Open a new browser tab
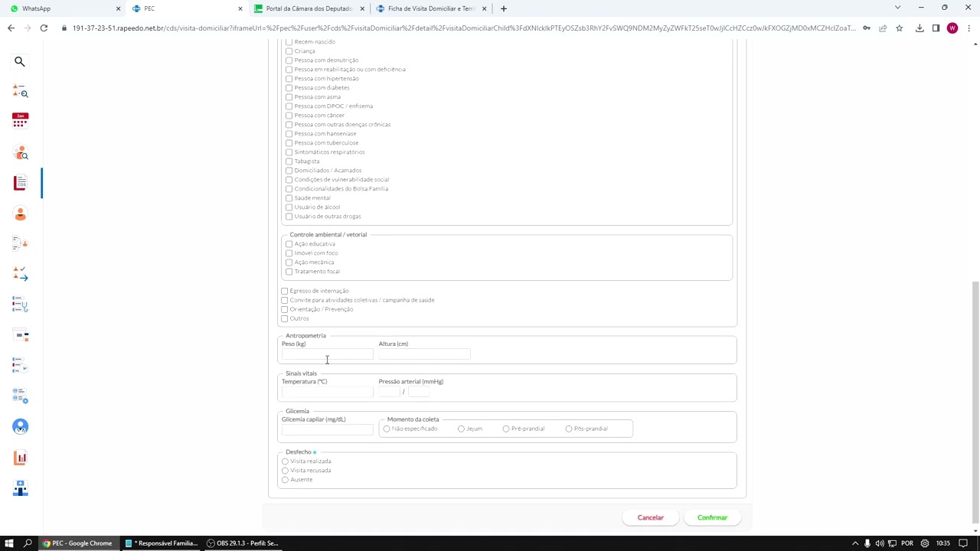The height and width of the screenshot is (551, 980). [x=503, y=8]
